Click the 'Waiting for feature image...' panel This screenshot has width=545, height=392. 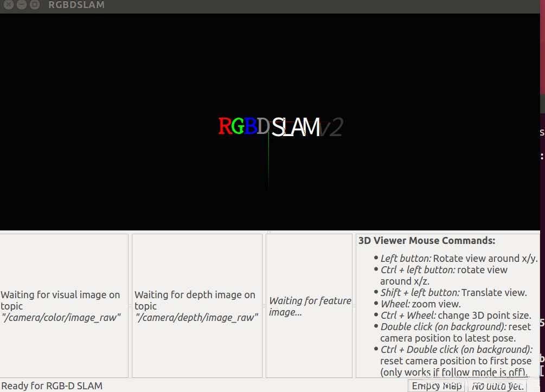309,305
